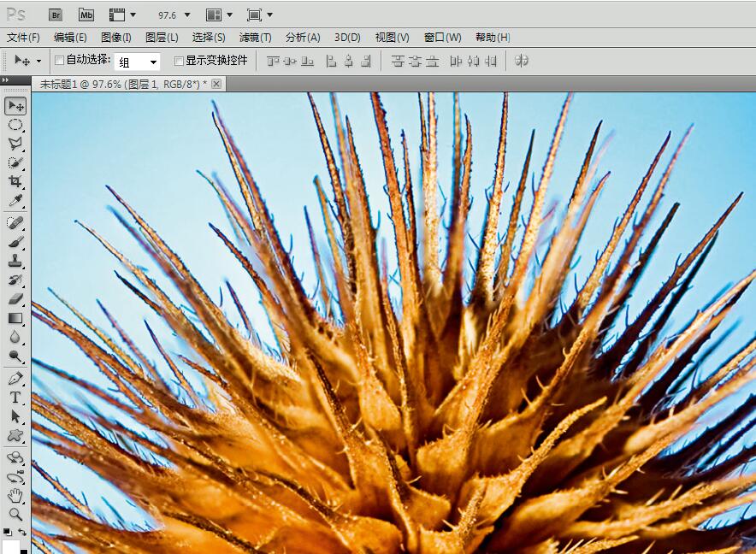Pick the Clone Stamp tool
Viewport: 756px width, 554px height.
tap(15, 262)
